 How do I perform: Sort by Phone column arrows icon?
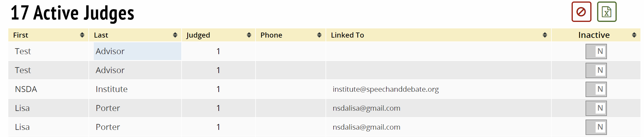point(319,35)
